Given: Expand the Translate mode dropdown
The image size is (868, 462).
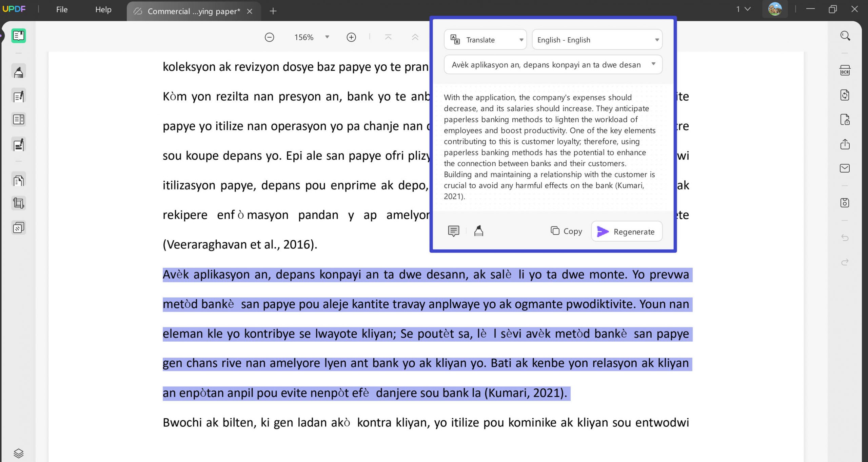Looking at the screenshot, I should tap(485, 40).
